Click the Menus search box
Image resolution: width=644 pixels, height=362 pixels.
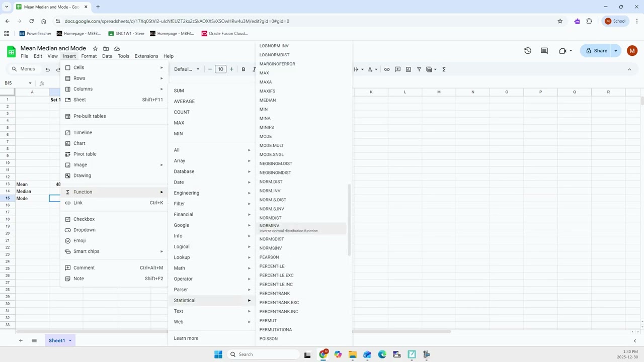click(x=24, y=69)
